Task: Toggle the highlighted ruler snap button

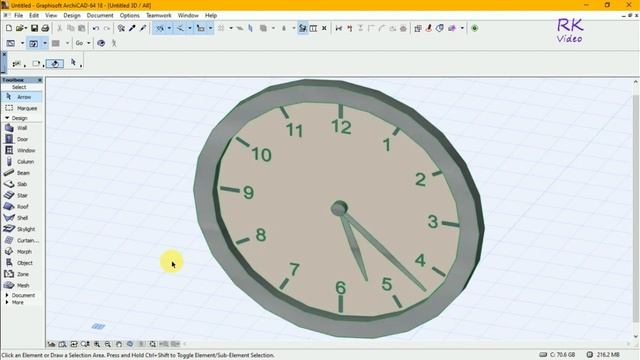Action: 200,28
